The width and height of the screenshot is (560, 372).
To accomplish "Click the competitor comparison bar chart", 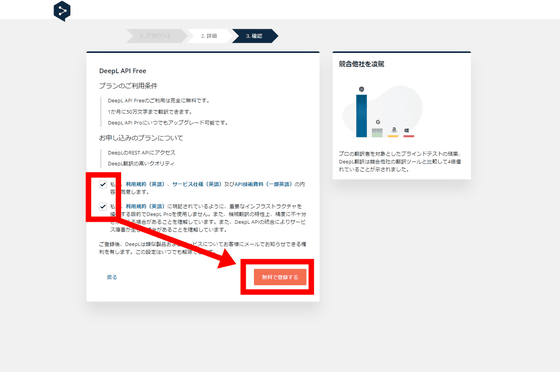I will (383, 112).
